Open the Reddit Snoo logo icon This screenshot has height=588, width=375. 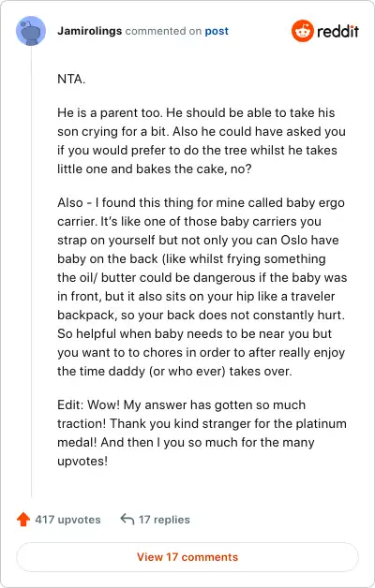[302, 31]
